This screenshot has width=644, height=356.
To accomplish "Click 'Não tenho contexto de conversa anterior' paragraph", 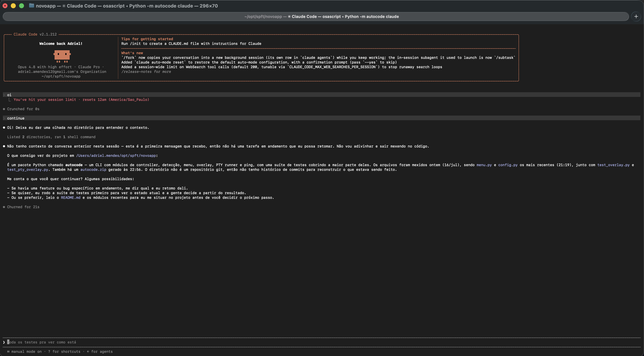I will pos(218,146).
